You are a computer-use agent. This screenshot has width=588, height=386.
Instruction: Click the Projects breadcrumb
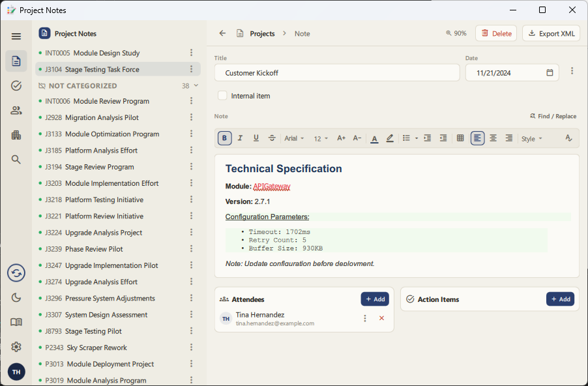262,33
